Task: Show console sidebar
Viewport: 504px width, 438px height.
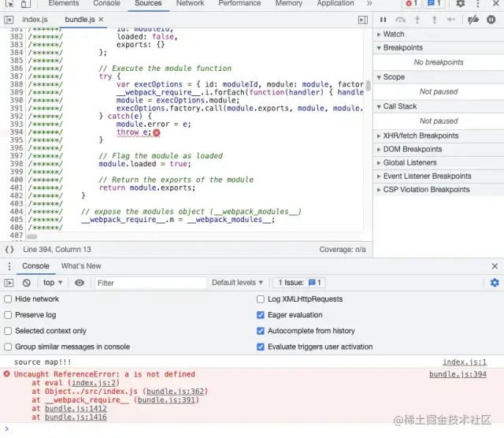Action: tap(9, 283)
